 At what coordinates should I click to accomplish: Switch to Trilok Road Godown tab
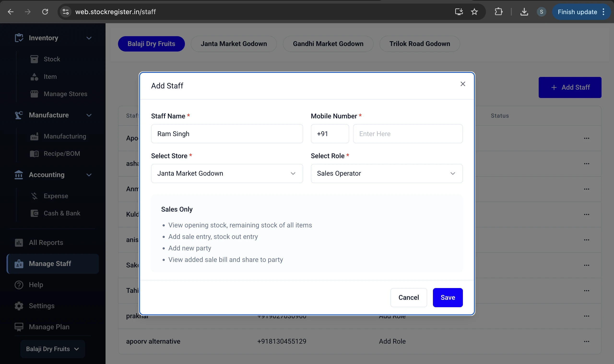pyautogui.click(x=420, y=44)
